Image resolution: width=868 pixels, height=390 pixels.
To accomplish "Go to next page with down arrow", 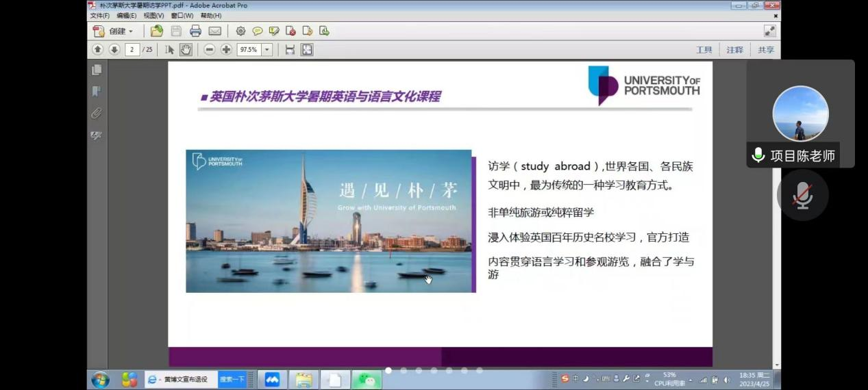I will point(114,49).
